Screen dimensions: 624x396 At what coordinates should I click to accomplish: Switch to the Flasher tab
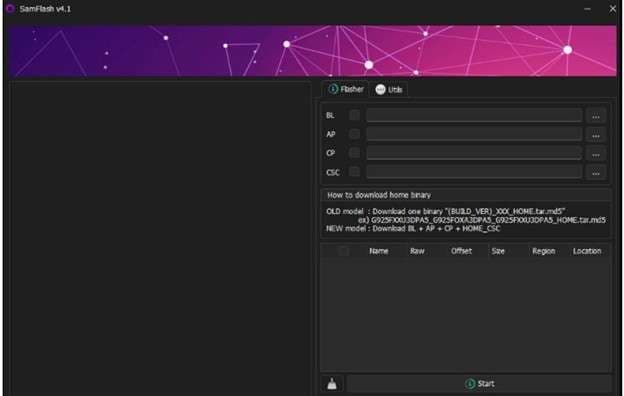pyautogui.click(x=346, y=89)
